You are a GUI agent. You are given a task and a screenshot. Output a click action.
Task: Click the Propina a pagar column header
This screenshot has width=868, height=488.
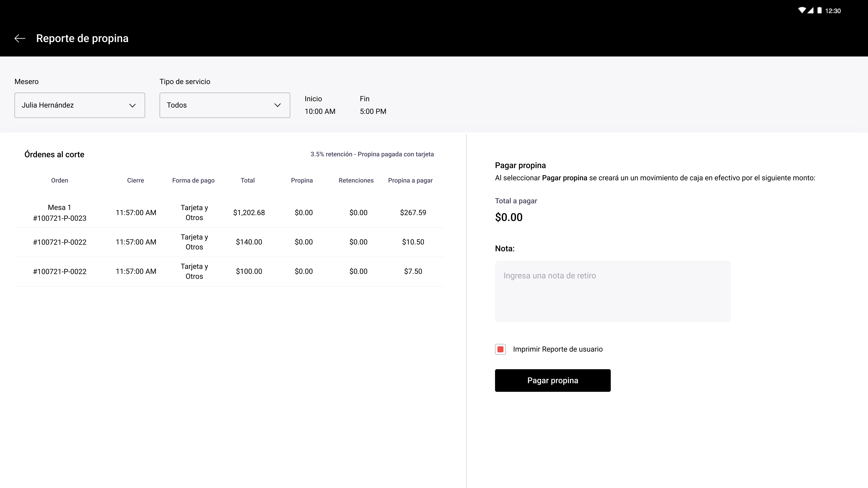pyautogui.click(x=410, y=181)
